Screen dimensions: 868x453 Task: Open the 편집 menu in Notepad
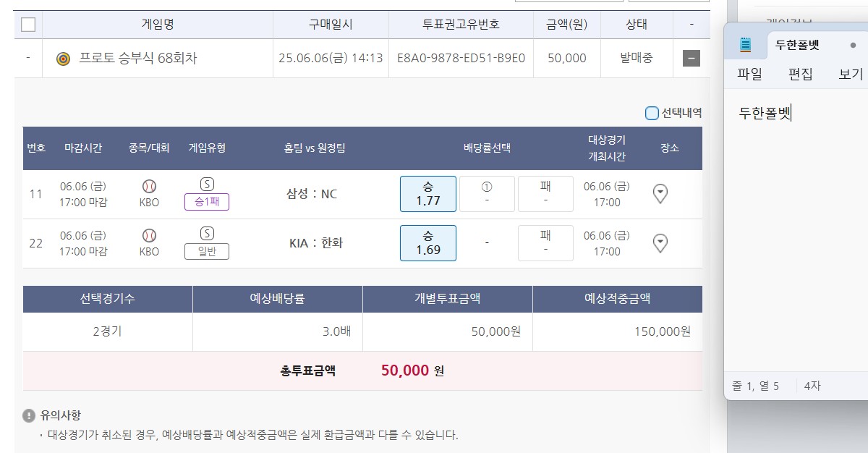click(x=800, y=74)
